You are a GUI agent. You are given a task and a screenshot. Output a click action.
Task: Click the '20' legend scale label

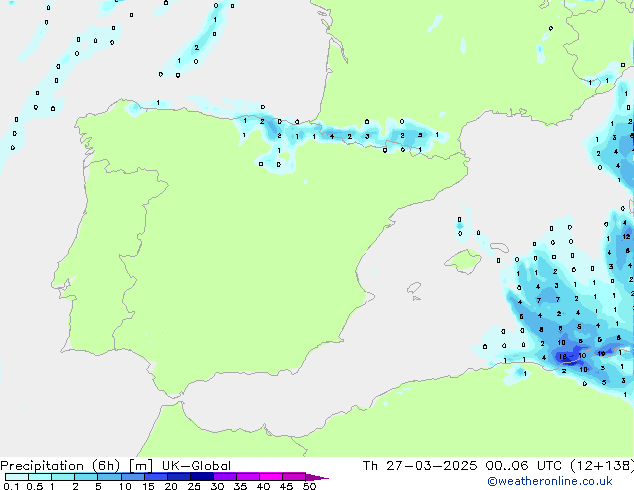click(171, 486)
